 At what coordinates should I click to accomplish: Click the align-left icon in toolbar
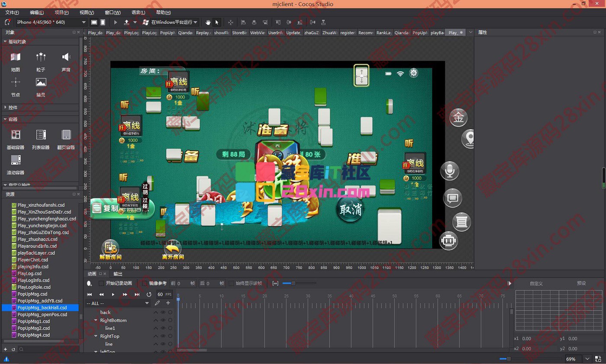243,22
